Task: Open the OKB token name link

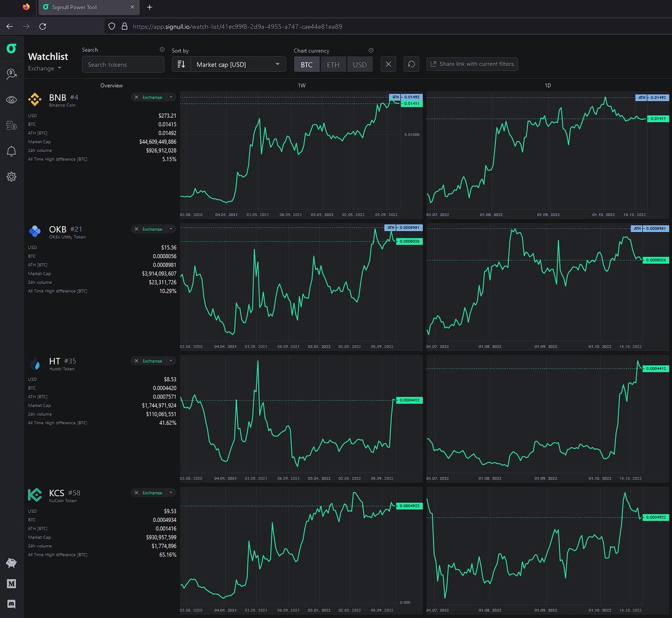Action: click(58, 230)
